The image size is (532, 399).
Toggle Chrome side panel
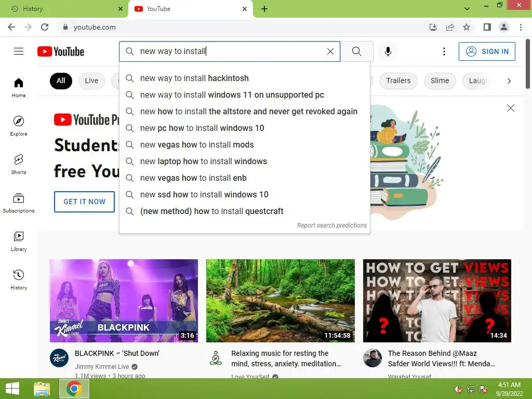(x=487, y=27)
